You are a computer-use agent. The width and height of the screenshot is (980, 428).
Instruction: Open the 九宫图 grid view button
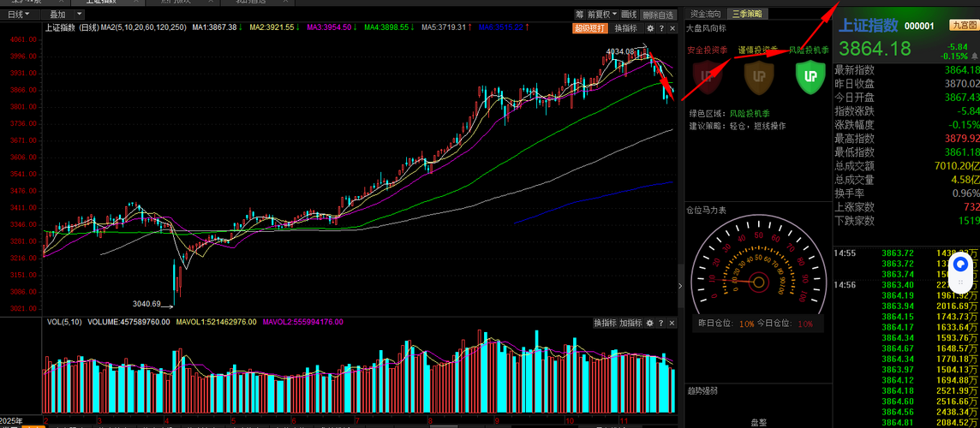(963, 25)
